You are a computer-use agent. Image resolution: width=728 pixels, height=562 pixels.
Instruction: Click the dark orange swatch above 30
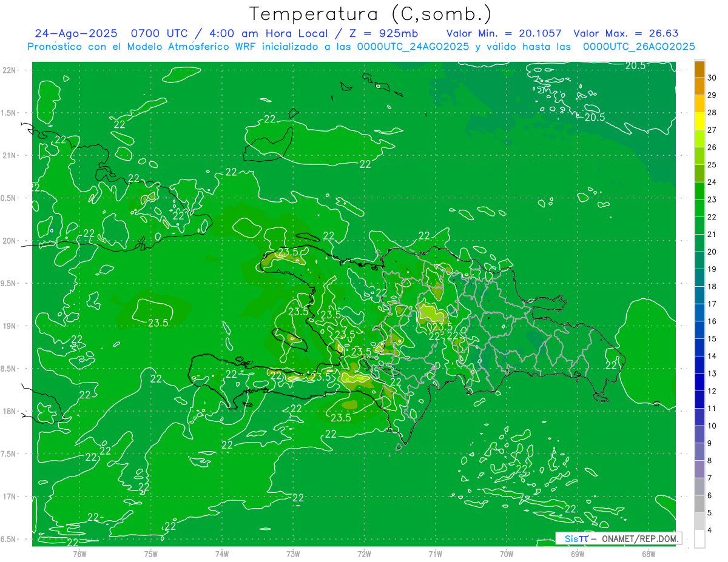pos(699,69)
